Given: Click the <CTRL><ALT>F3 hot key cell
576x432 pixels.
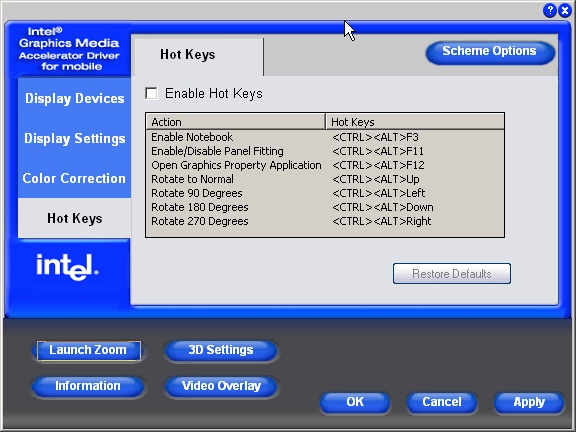Looking at the screenshot, I should (375, 137).
